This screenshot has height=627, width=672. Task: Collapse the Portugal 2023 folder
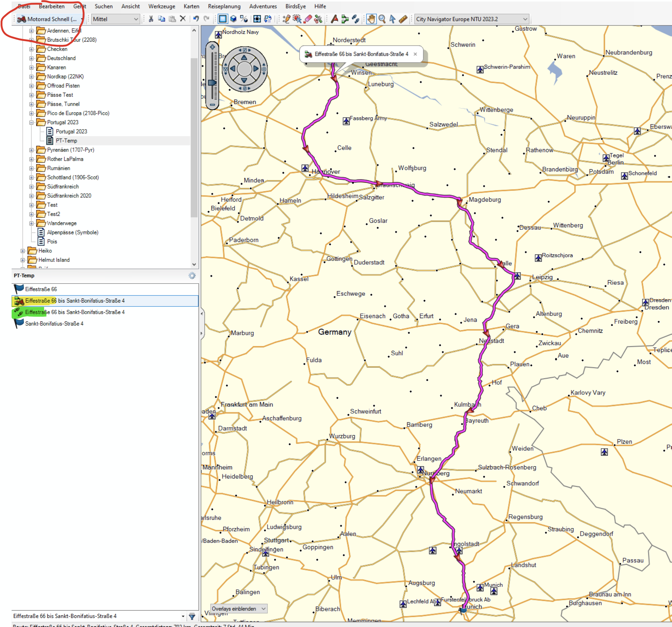(x=31, y=122)
